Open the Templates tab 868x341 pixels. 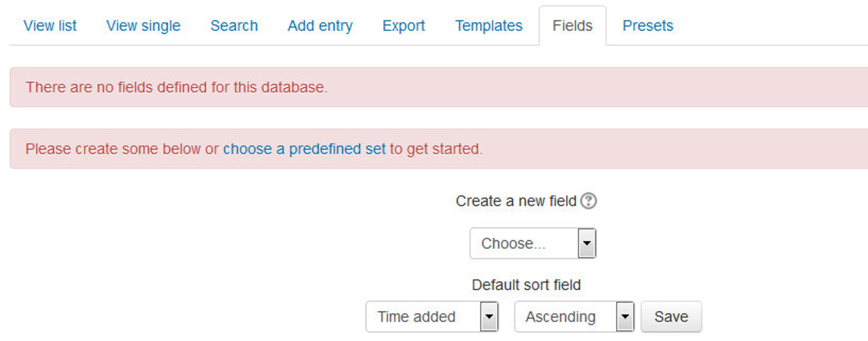(x=488, y=25)
